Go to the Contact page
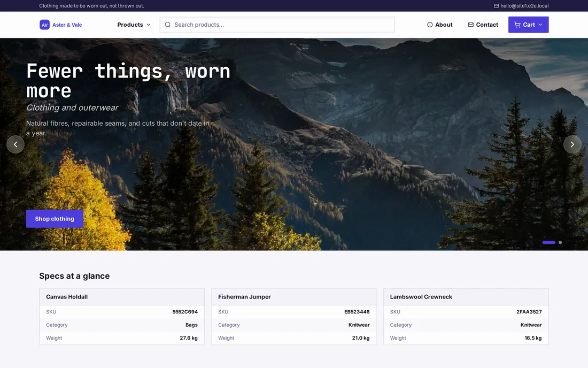The image size is (588, 368). pyautogui.click(x=483, y=25)
